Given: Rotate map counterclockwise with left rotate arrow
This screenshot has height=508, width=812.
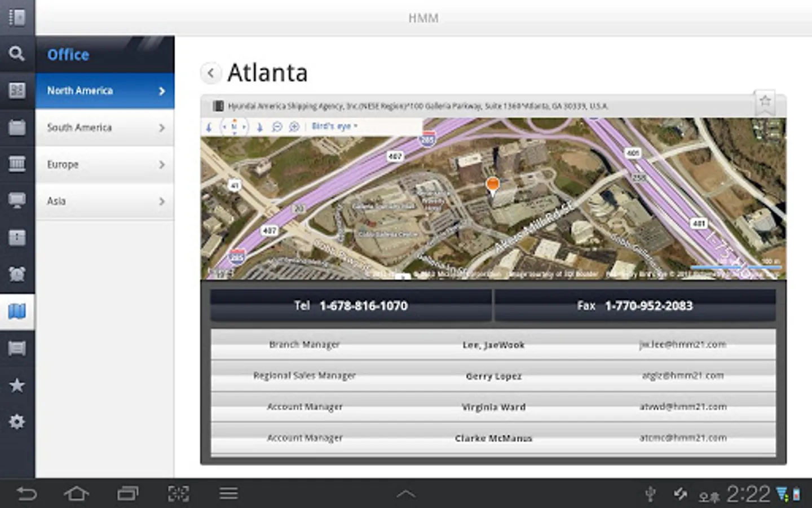Looking at the screenshot, I should pos(209,127).
